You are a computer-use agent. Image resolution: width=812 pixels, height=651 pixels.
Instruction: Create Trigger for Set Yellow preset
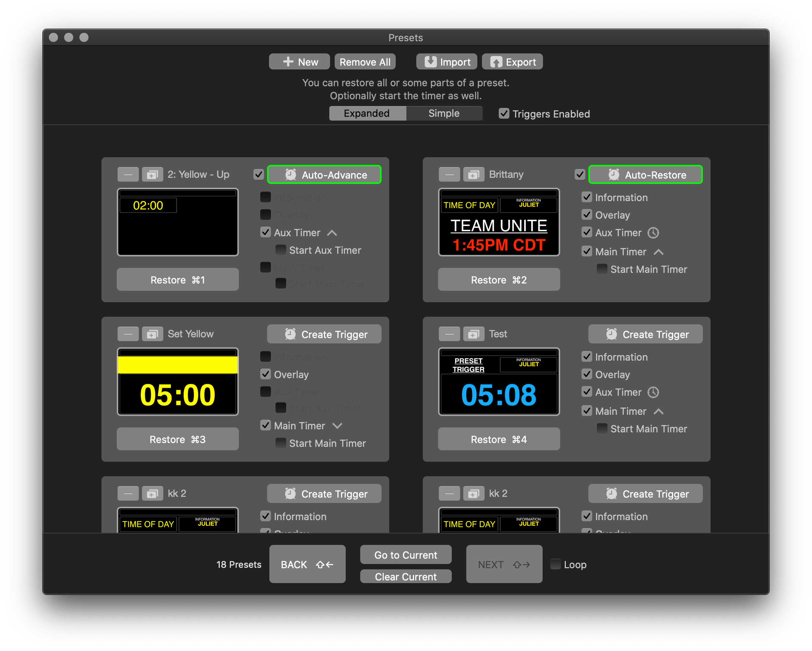(324, 334)
